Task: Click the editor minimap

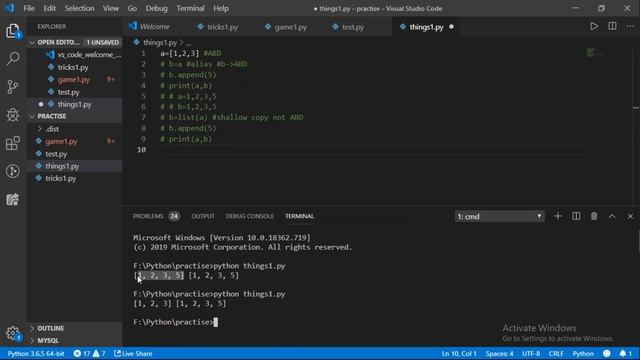Action: coord(594,53)
